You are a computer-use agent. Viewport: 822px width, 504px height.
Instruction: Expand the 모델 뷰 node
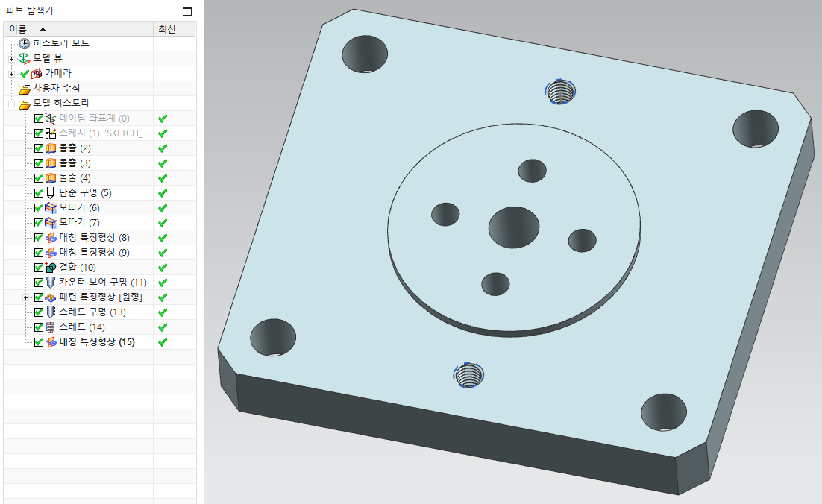(x=11, y=59)
